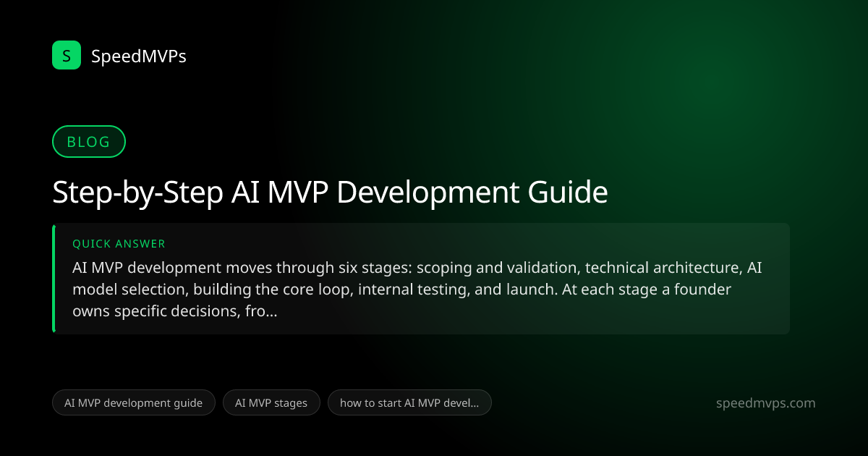Select the AI MVP development guide tag
Screen dimensions: 868x456
[x=134, y=403]
